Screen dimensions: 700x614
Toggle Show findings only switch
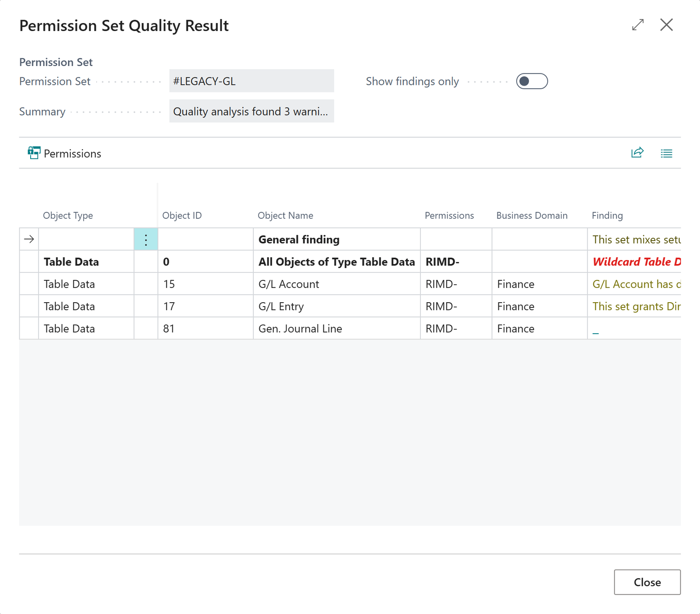click(532, 81)
